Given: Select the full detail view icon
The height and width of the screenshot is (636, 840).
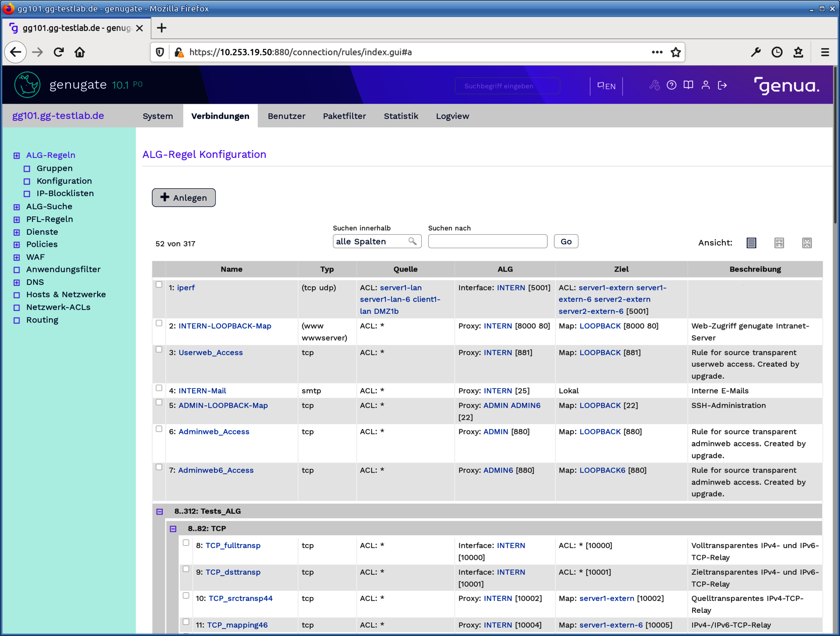Looking at the screenshot, I should tap(807, 243).
